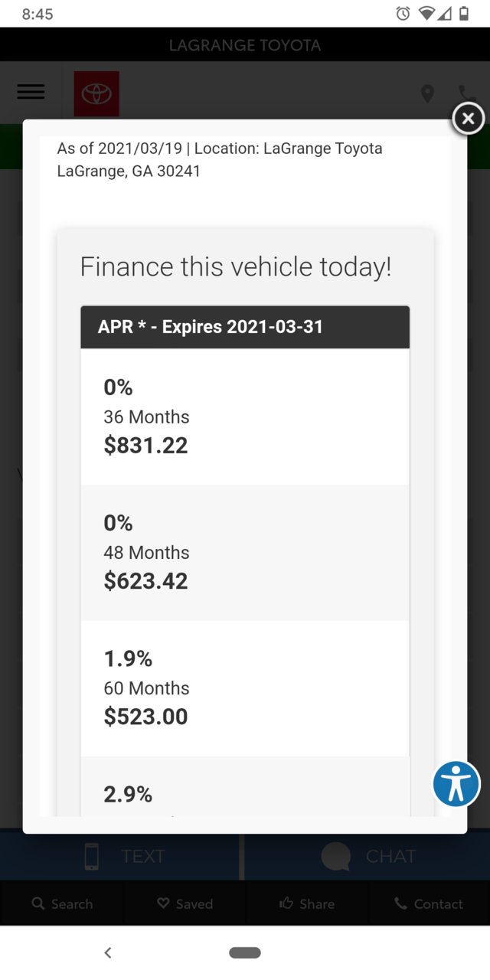Open the hamburger menu icon
This screenshot has height=980, width=490.
click(x=31, y=92)
